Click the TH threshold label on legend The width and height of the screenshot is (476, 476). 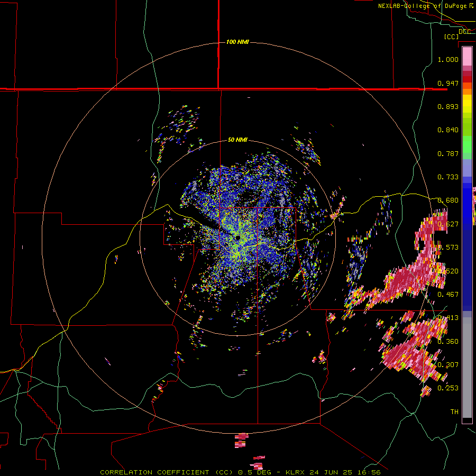(x=454, y=412)
